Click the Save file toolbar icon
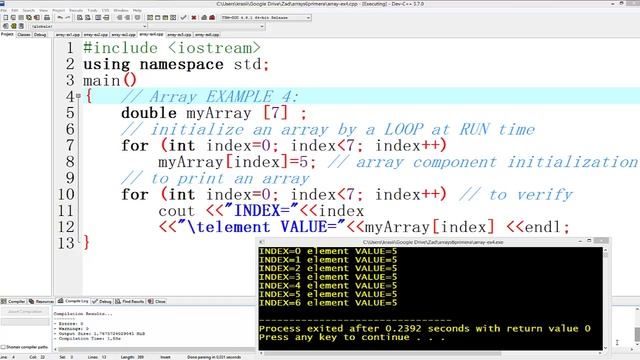This screenshot has width=640, height=360. click(21, 18)
